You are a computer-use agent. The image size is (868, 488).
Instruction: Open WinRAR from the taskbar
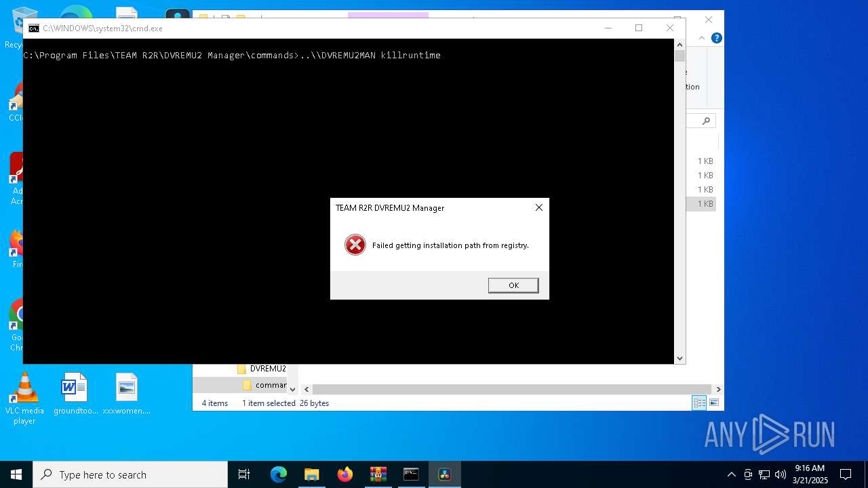pos(378,474)
